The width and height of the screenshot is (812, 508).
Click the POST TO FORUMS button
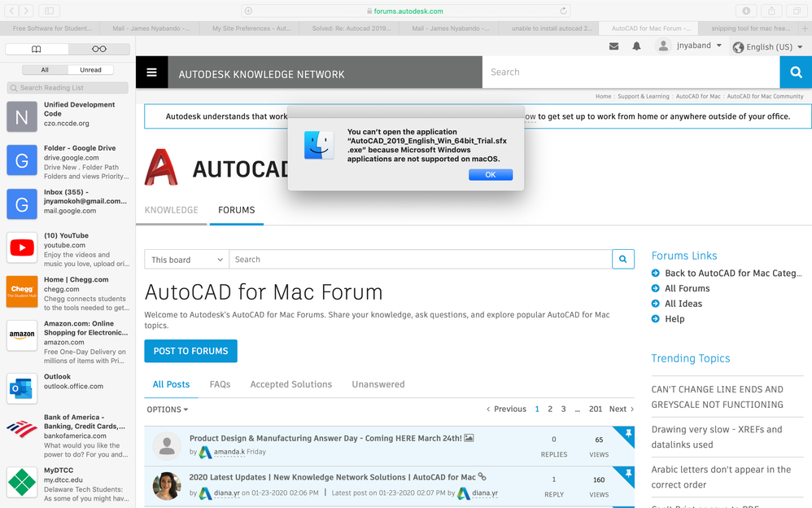coord(190,351)
